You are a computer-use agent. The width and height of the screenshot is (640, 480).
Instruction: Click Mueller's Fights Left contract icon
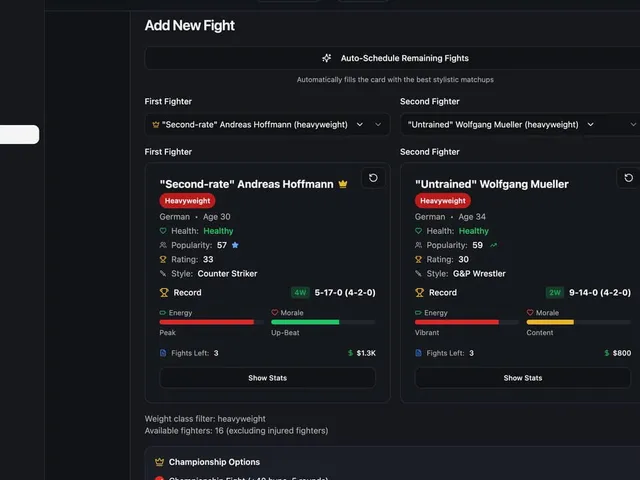tap(418, 353)
